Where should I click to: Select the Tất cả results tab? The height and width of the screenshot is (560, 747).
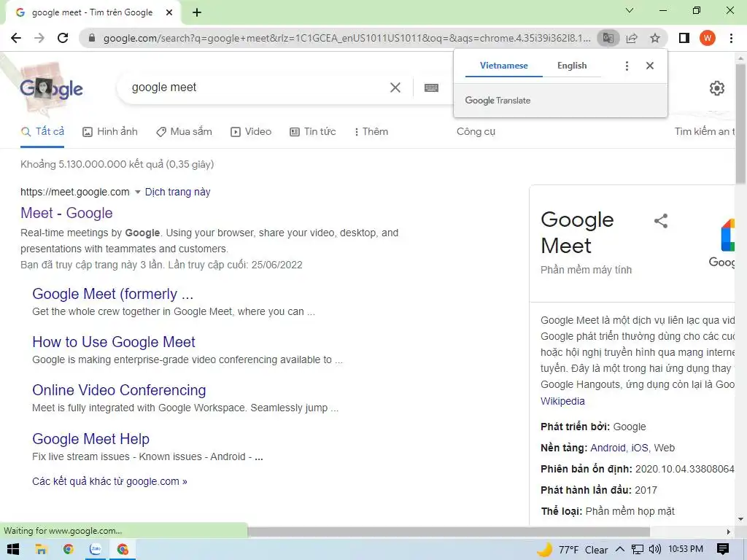(x=42, y=132)
